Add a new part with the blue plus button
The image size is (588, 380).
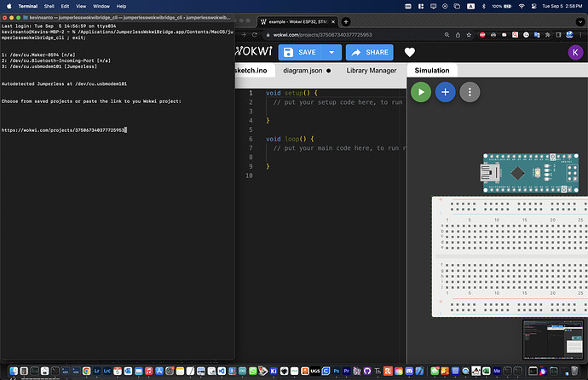(444, 92)
